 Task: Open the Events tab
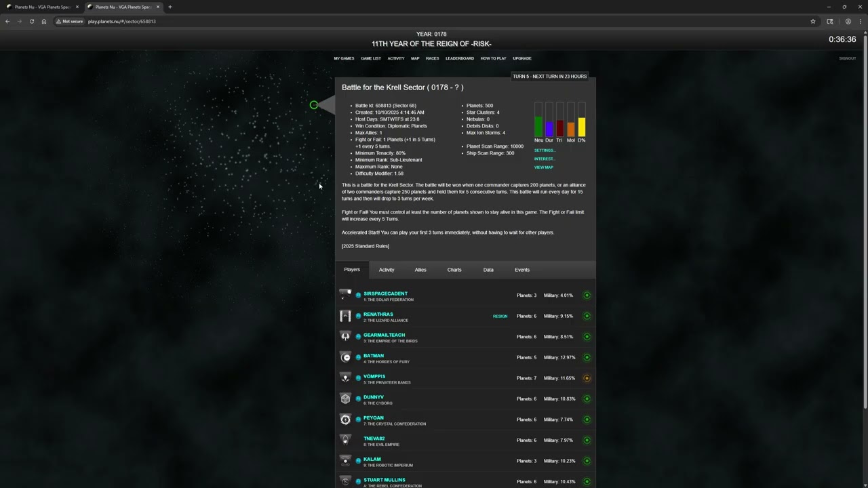tap(522, 270)
